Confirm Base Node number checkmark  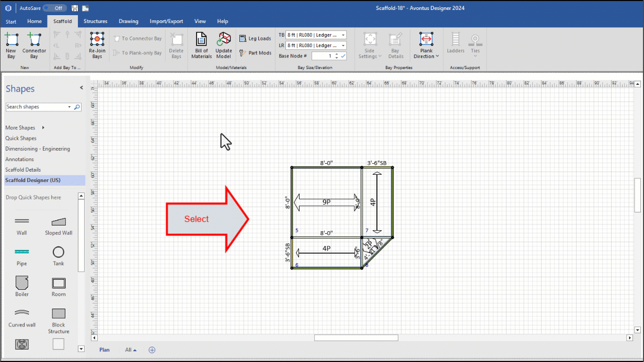[x=343, y=56]
